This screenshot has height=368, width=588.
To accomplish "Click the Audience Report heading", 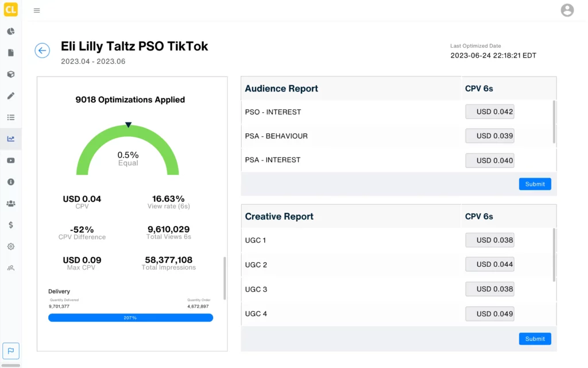I will coord(281,89).
